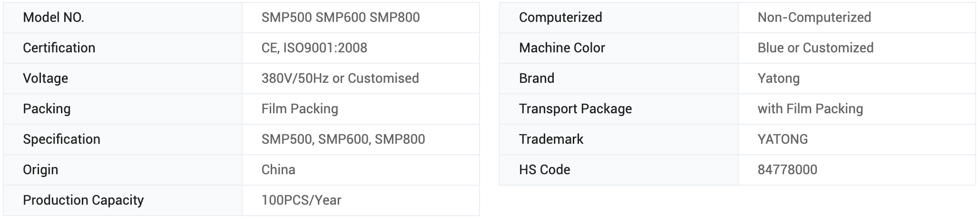Select the "SMP500 SMP600 SMP800" model value
Image resolution: width=980 pixels, height=218 pixels.
click(340, 18)
